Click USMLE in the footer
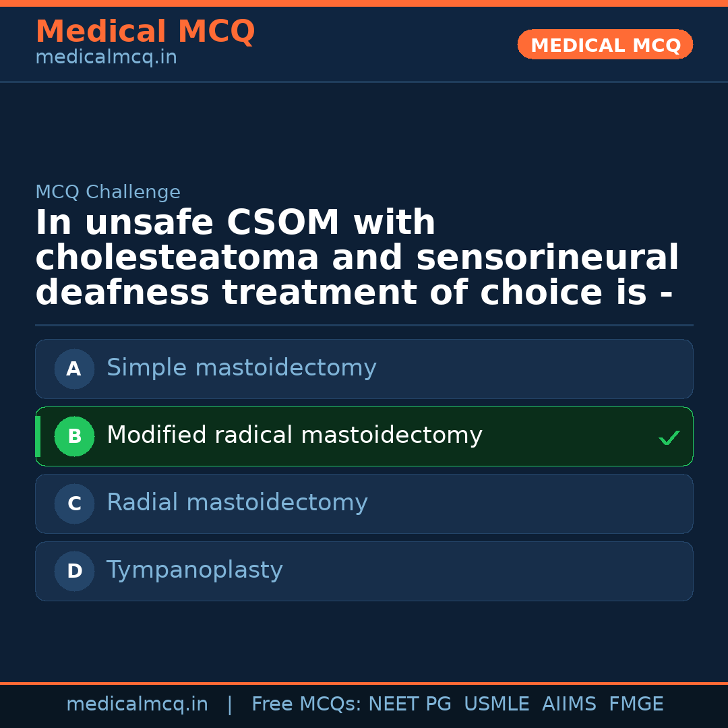Screen dimensions: 728x728 click(496, 704)
